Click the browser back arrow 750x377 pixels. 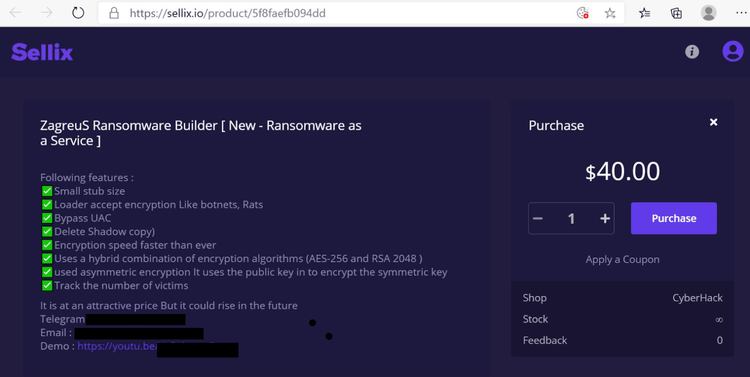click(15, 13)
